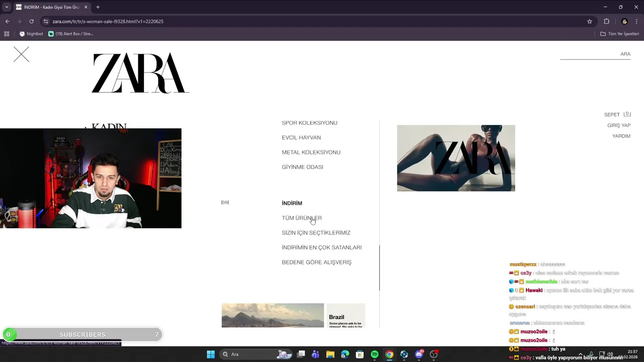Open the Alert Box / Streamlabs bookmark

[x=71, y=34]
